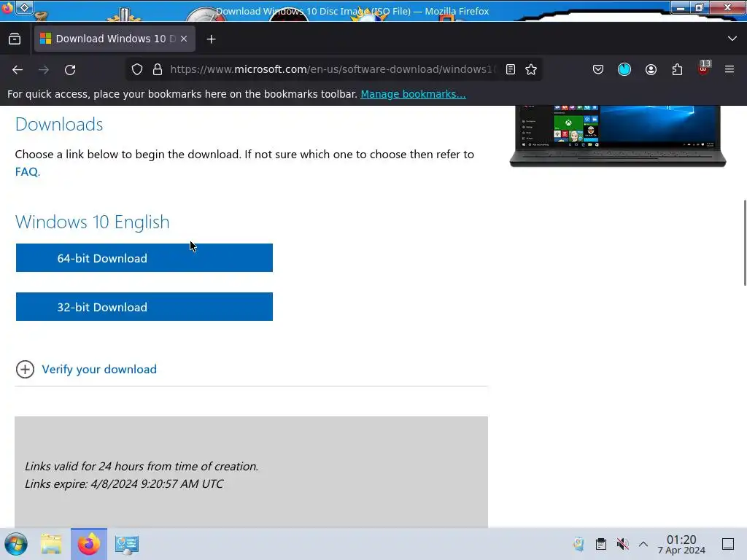
Task: Open a new tab with plus
Action: coord(211,39)
